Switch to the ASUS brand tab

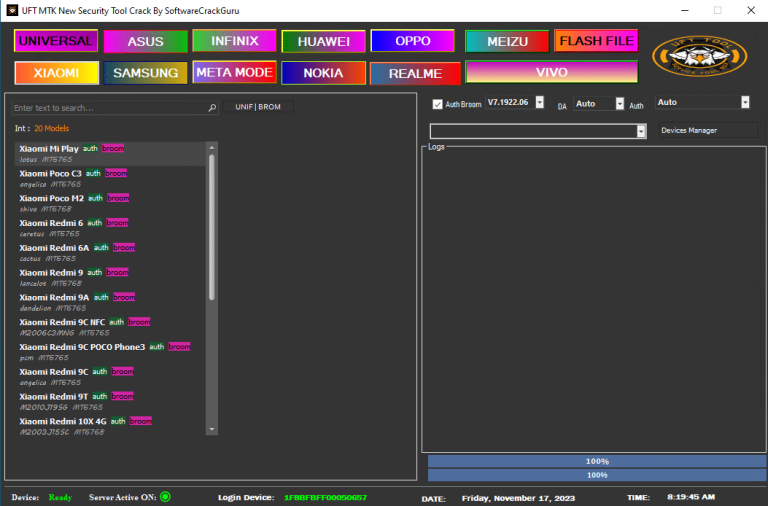[145, 42]
